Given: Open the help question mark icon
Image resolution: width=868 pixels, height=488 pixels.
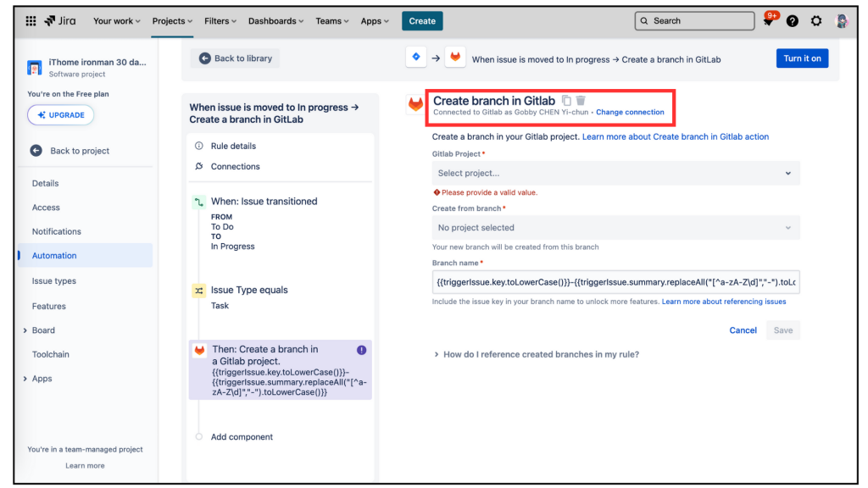Looking at the screenshot, I should (x=793, y=21).
